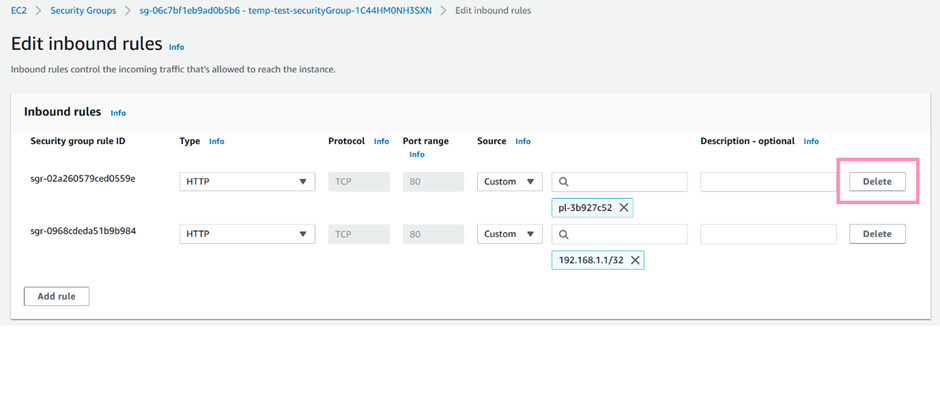
Task: Go to EC2 breadcrumb
Action: 19,11
